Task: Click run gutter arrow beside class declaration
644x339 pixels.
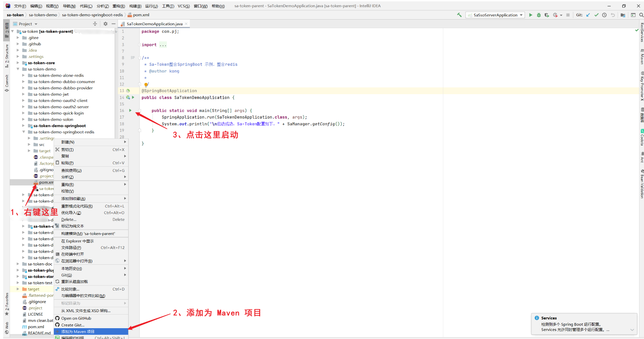Action: (x=133, y=97)
